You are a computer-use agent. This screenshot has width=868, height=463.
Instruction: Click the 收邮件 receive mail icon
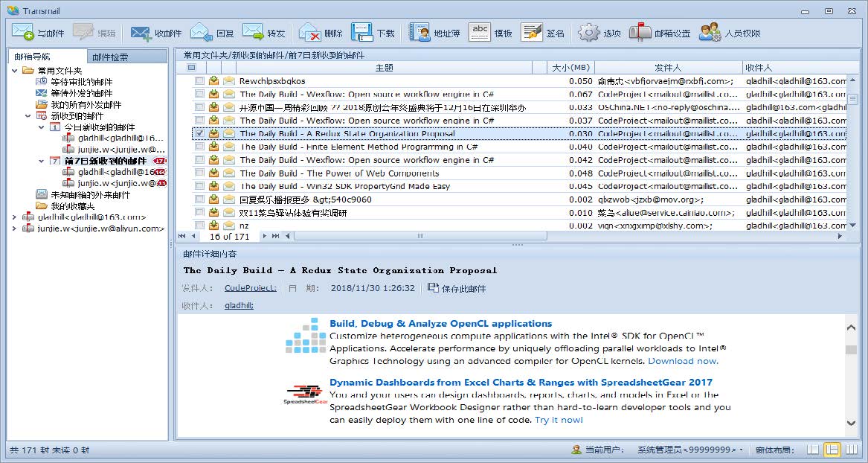pyautogui.click(x=141, y=33)
